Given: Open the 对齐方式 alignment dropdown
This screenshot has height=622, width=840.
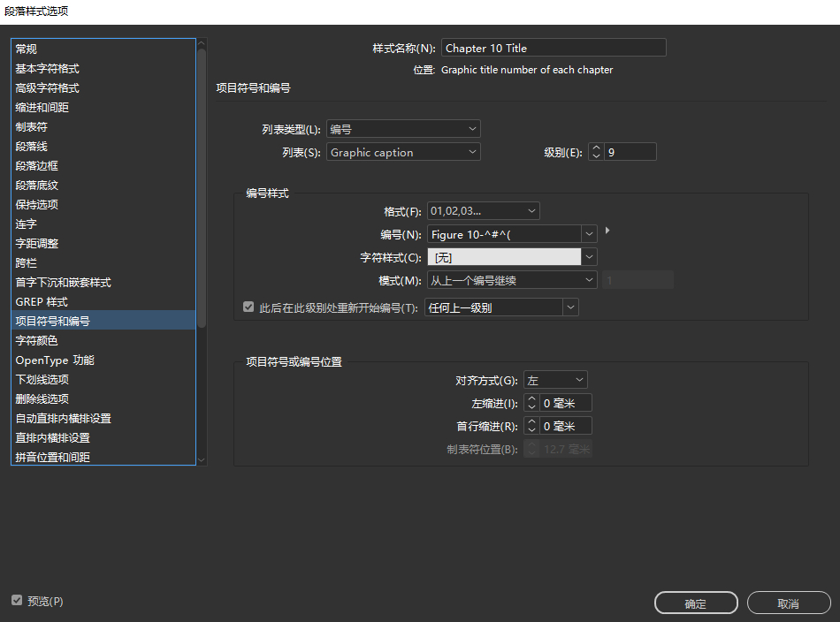Looking at the screenshot, I should 555,379.
